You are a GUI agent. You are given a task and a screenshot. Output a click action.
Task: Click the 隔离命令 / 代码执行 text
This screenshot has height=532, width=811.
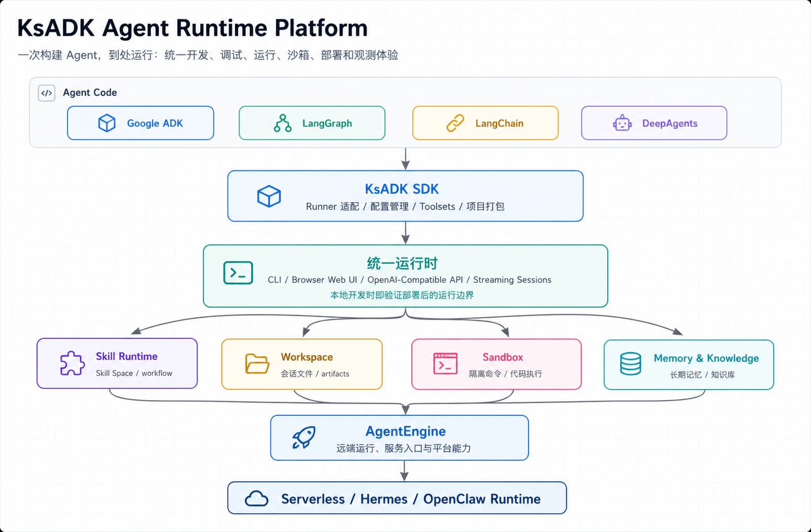(506, 374)
